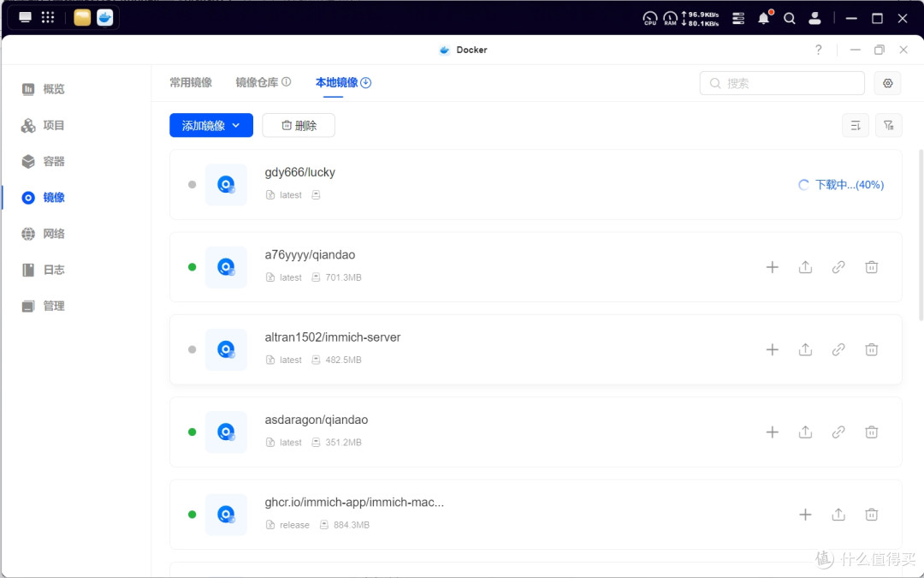
Task: Export the altran1502/immich-server image
Action: (805, 349)
